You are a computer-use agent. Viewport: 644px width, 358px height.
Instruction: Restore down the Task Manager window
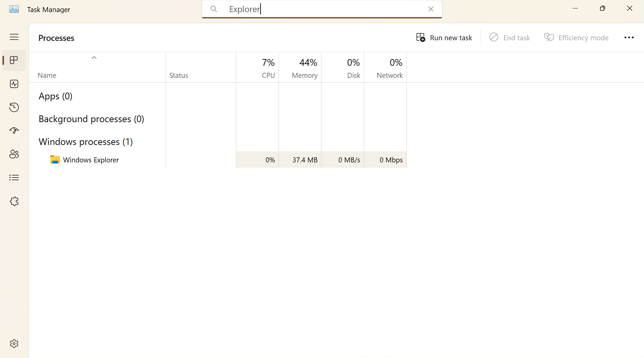[x=602, y=8]
